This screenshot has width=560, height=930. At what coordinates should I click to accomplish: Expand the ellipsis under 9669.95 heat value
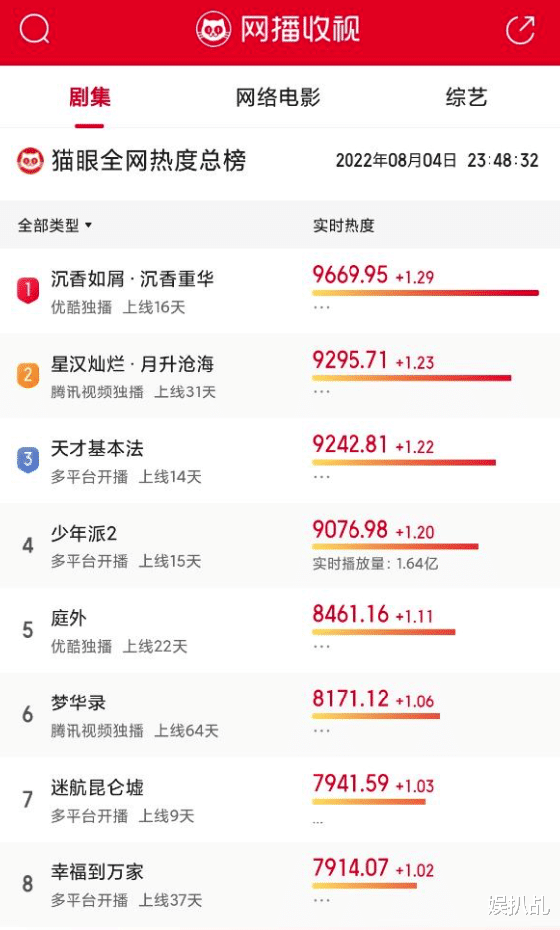point(321,308)
